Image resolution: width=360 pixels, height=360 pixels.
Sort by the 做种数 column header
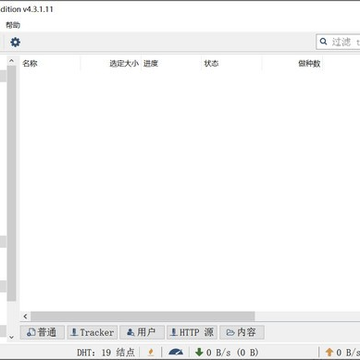click(292, 63)
